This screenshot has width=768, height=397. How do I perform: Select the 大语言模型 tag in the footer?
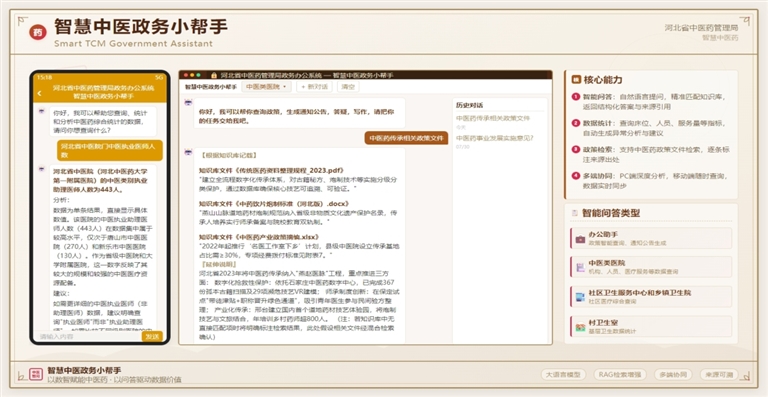point(563,374)
